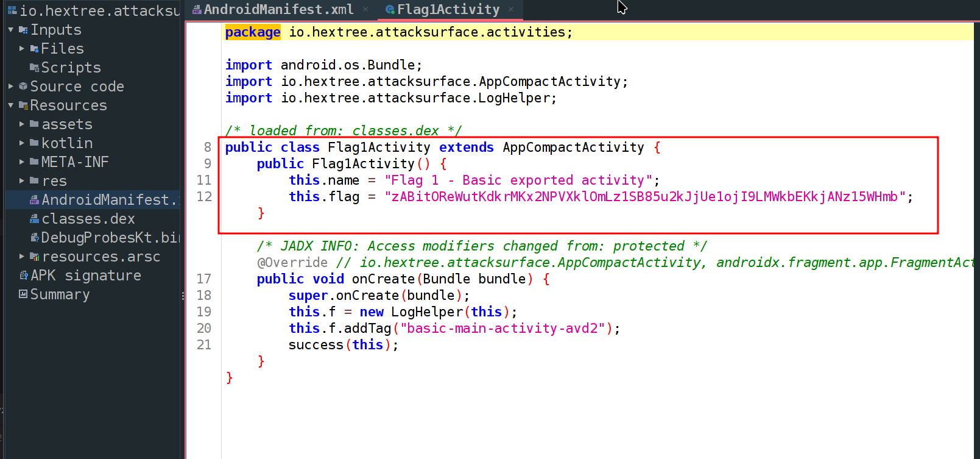Click the APK root project icon
The width and height of the screenshot is (980, 459).
(x=12, y=10)
